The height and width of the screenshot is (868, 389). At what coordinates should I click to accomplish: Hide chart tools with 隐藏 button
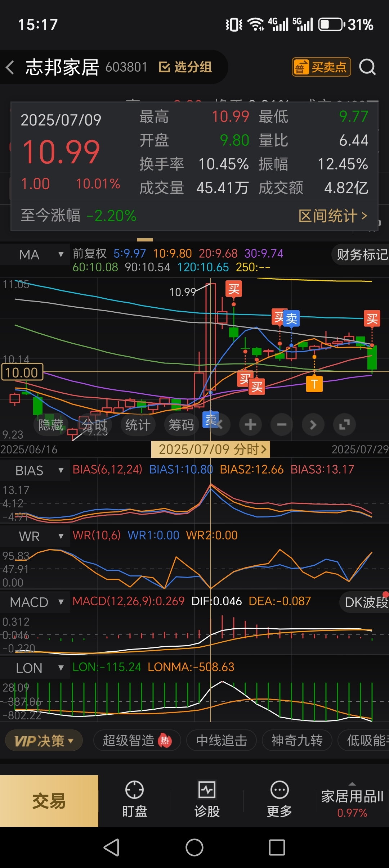click(x=51, y=425)
